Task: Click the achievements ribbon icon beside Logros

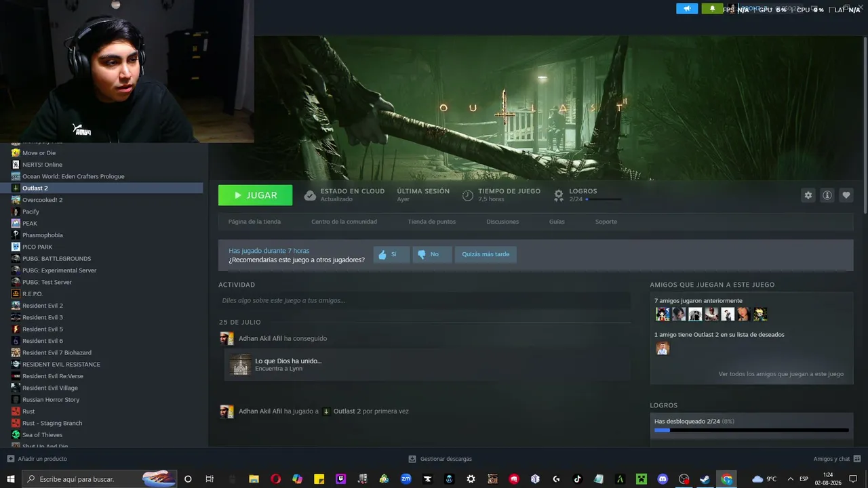Action: (x=559, y=195)
